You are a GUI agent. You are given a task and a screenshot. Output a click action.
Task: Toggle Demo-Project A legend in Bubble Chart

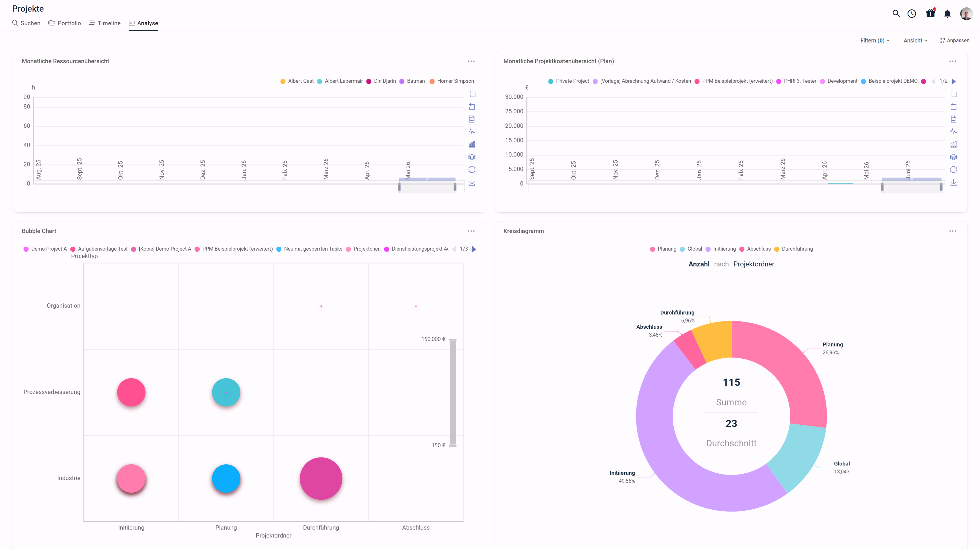[45, 249]
